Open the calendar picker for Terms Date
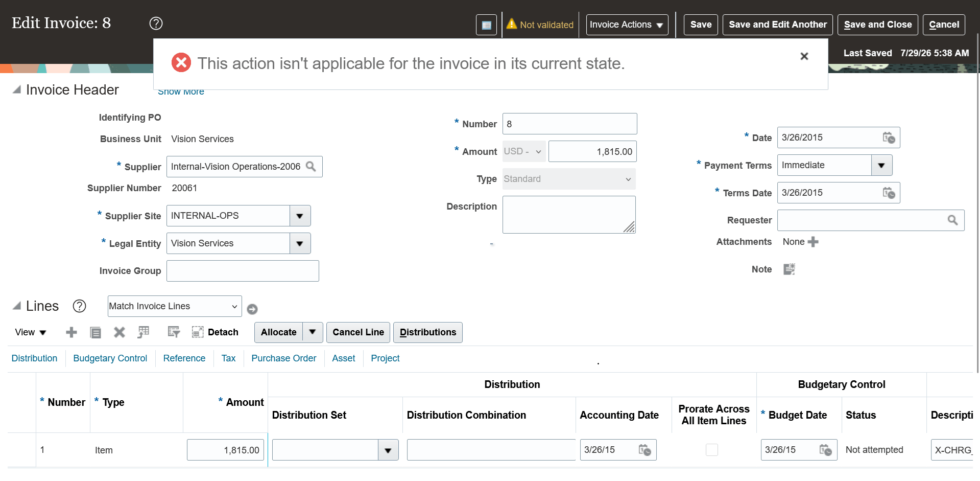The width and height of the screenshot is (980, 481). tap(889, 193)
